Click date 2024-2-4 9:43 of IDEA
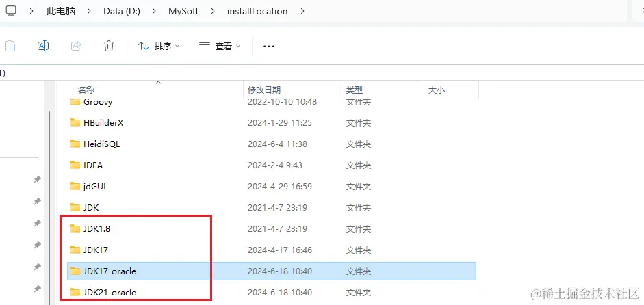This screenshot has height=305, width=644. click(x=274, y=165)
